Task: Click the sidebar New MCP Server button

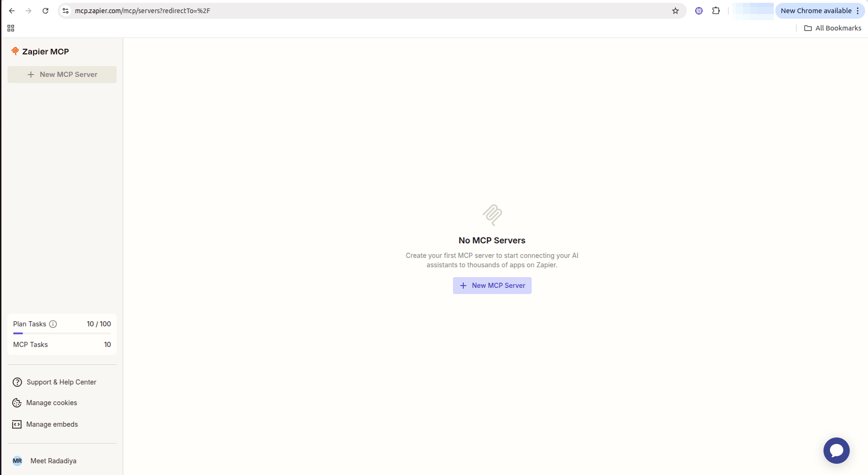Action: [x=62, y=75]
